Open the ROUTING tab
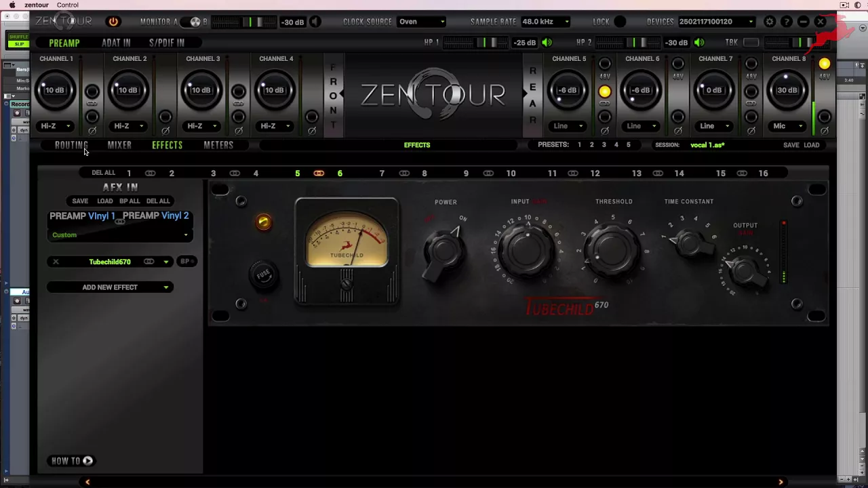 point(71,145)
